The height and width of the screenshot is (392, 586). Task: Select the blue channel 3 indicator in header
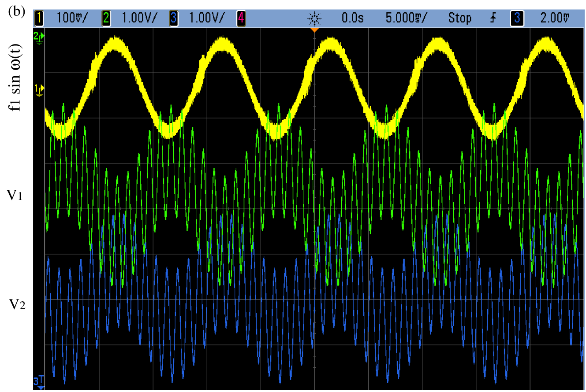[173, 18]
